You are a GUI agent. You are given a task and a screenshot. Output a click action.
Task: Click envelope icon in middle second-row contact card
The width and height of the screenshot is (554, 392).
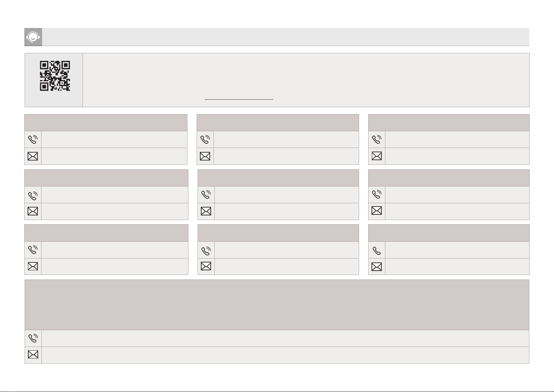[206, 211]
